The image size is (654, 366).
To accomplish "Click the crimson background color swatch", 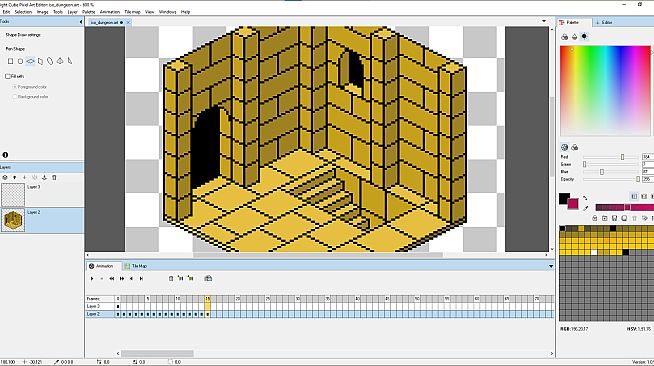I will (x=574, y=204).
